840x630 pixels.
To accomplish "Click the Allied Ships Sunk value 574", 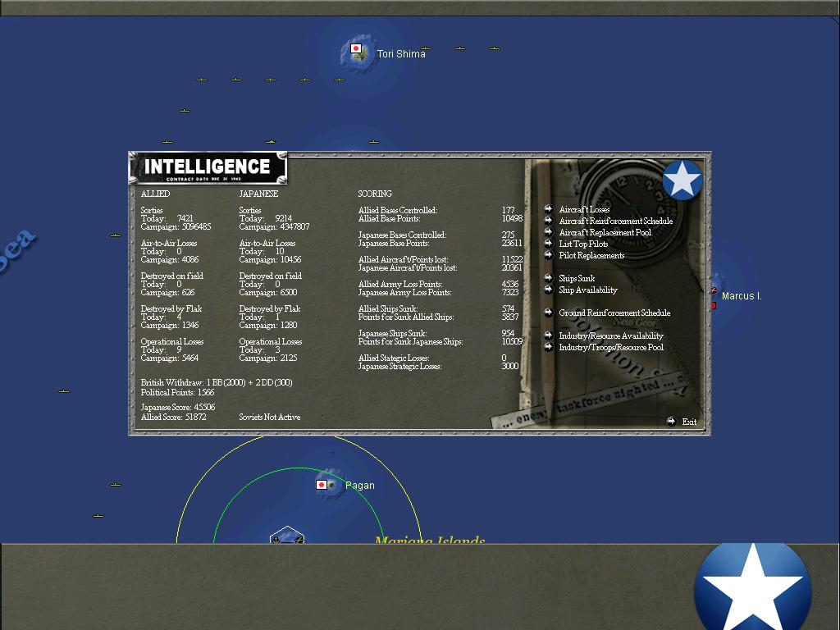I will tap(508, 308).
